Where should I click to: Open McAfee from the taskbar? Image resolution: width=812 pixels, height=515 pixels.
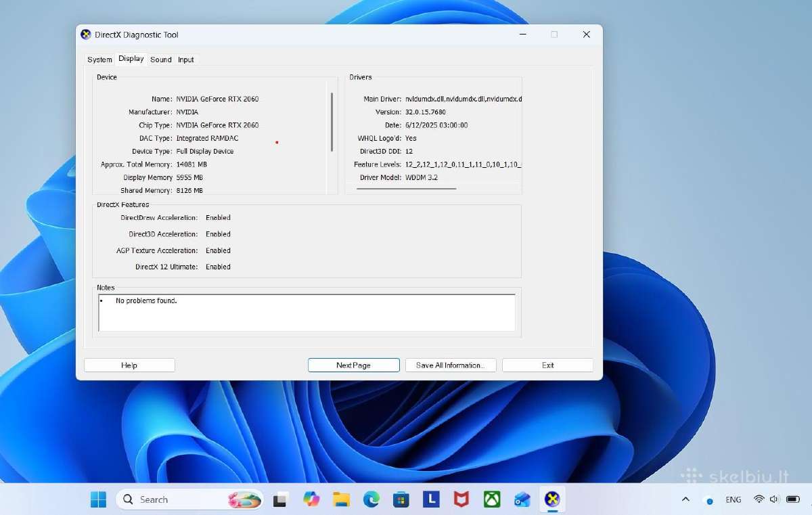click(x=461, y=499)
